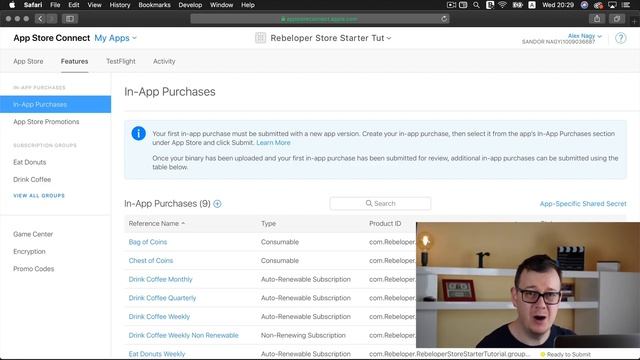Open the Eat Donuts Weekly purchase
This screenshot has width=640, height=360.
157,354
